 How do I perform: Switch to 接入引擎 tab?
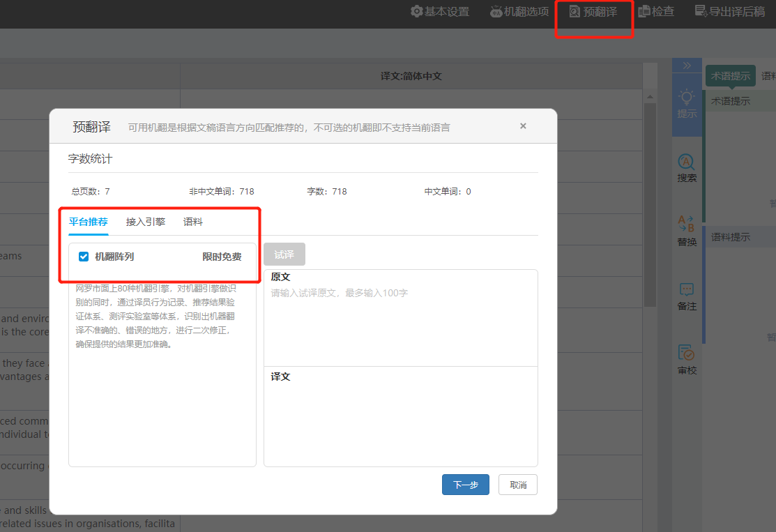click(x=146, y=222)
